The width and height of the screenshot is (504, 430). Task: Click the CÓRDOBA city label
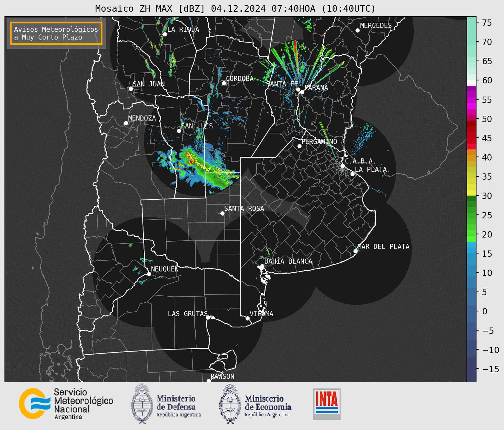pos(240,79)
